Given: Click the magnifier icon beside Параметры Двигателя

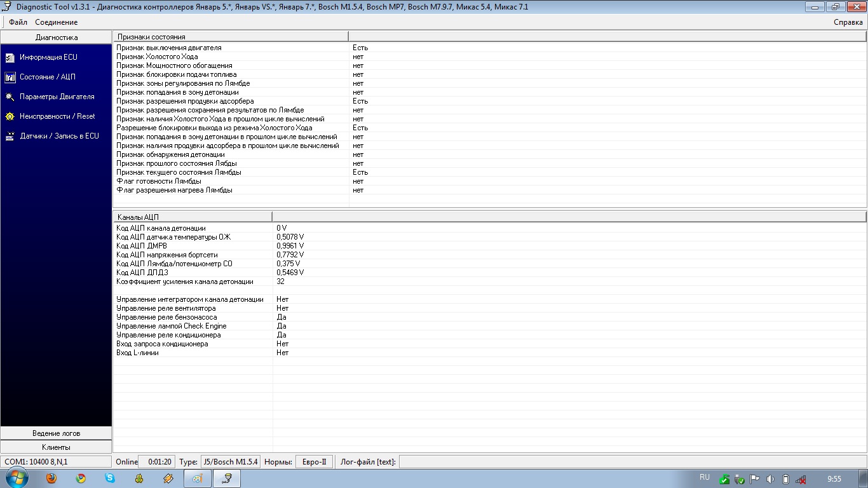Looking at the screenshot, I should pos(10,97).
